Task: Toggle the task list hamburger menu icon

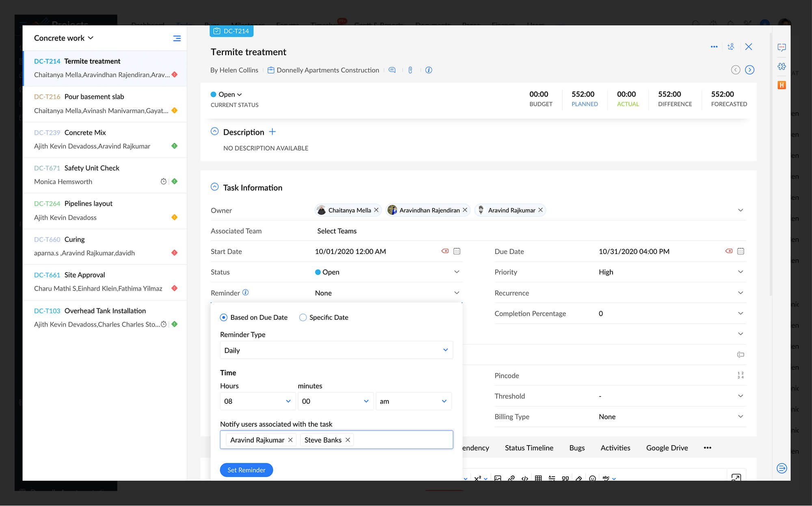Action: click(177, 38)
